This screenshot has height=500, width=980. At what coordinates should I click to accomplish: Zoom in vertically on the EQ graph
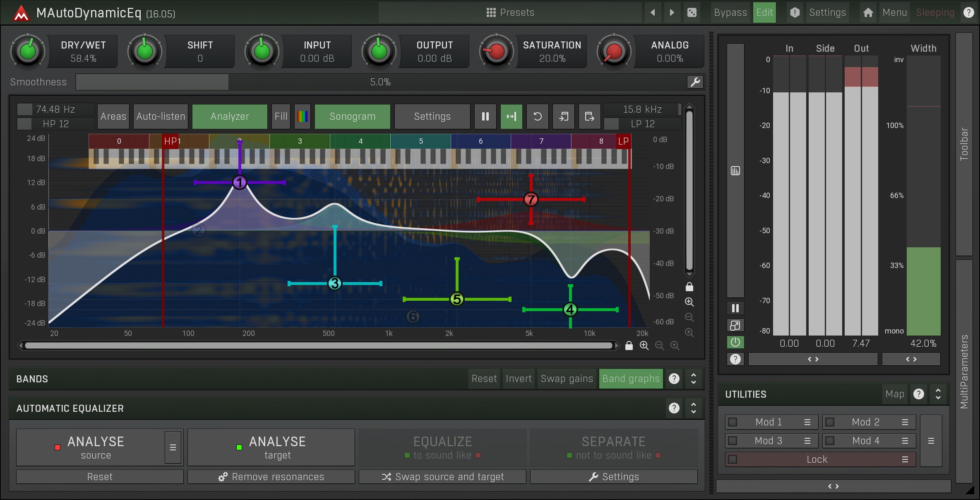pos(689,302)
